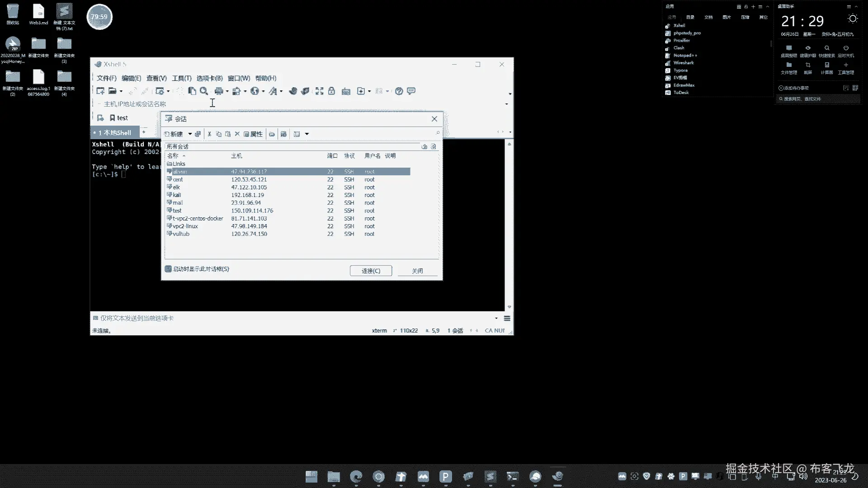Switch to the 本地Shell tab
Viewport: 868px width, 488px height.
click(115, 132)
